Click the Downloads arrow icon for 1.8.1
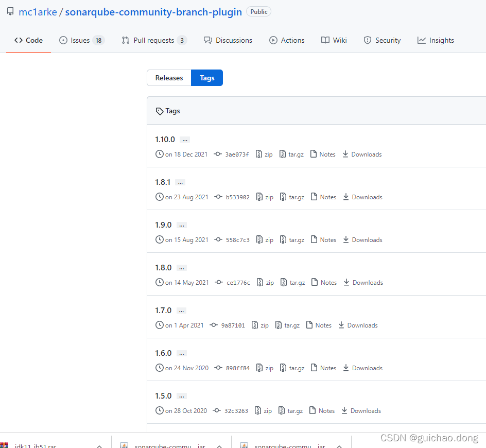 [x=346, y=197]
